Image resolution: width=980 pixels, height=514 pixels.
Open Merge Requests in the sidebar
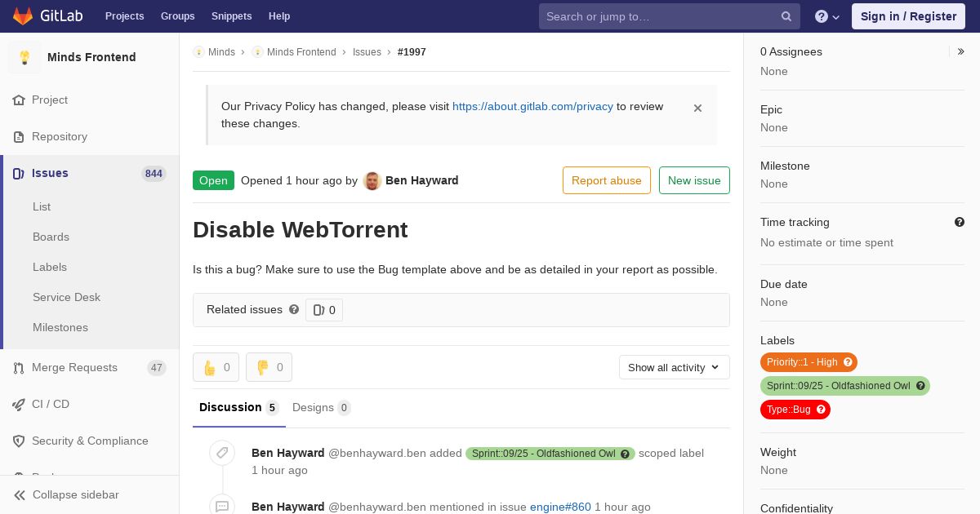(x=90, y=367)
